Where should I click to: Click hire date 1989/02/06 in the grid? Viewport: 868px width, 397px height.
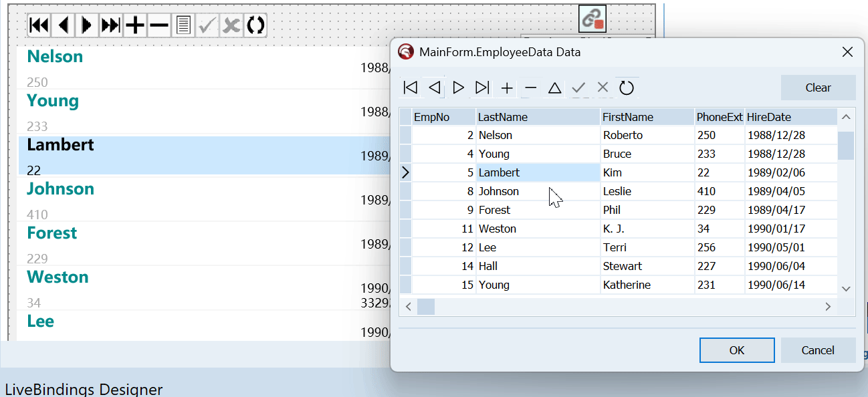click(x=791, y=172)
